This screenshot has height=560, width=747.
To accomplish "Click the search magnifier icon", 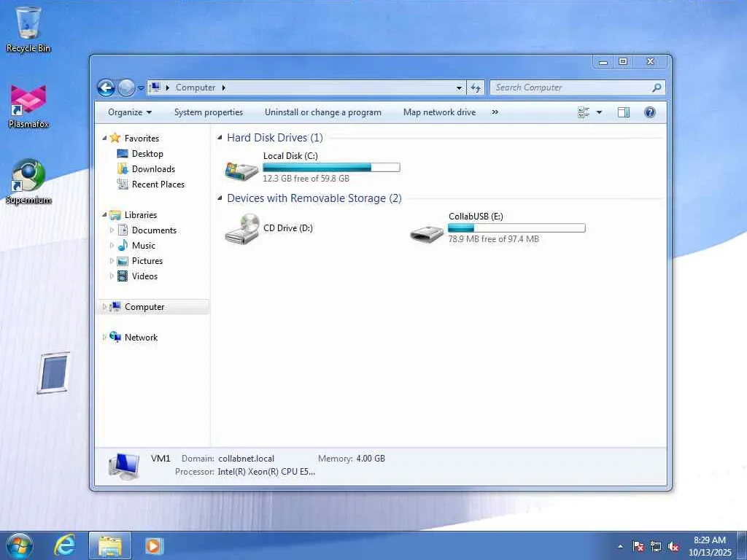I will [x=657, y=87].
